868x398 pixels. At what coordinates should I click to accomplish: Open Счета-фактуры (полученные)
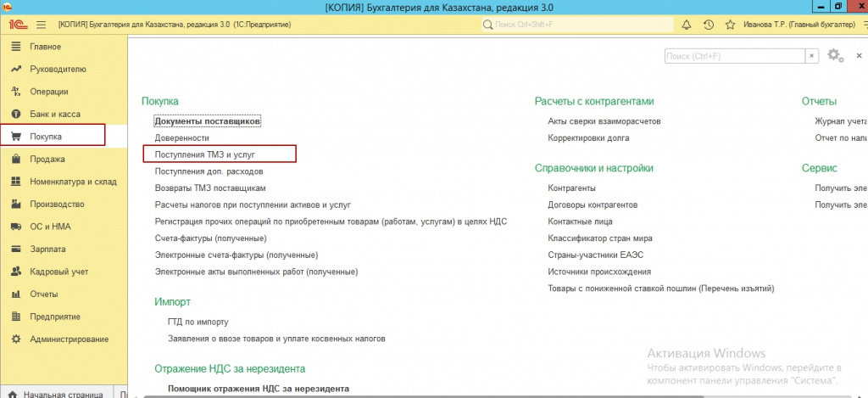coord(211,238)
